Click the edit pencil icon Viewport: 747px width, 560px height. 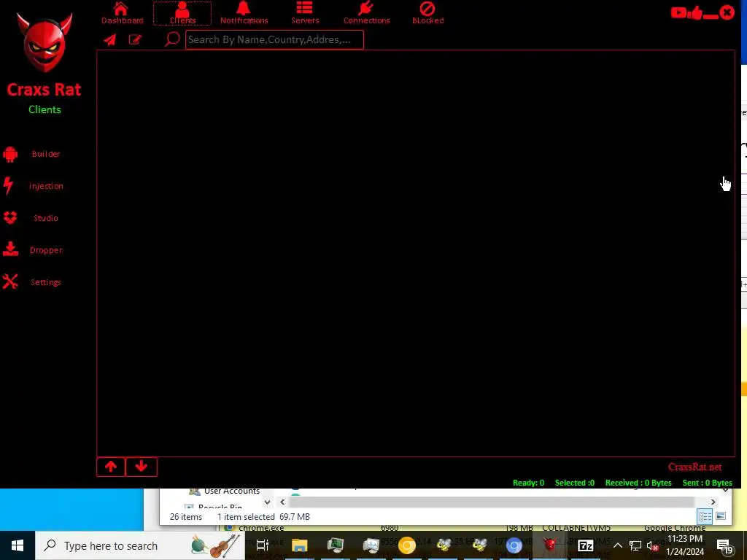pos(135,39)
